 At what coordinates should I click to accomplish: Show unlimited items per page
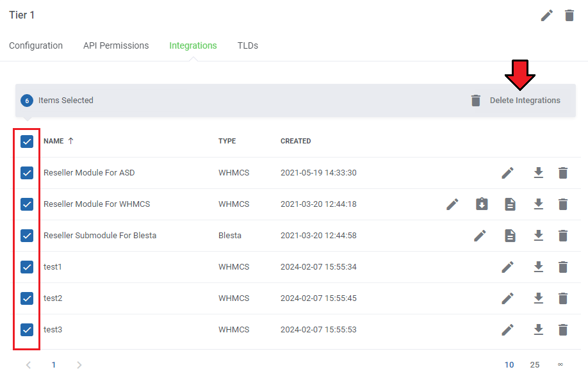tap(560, 364)
